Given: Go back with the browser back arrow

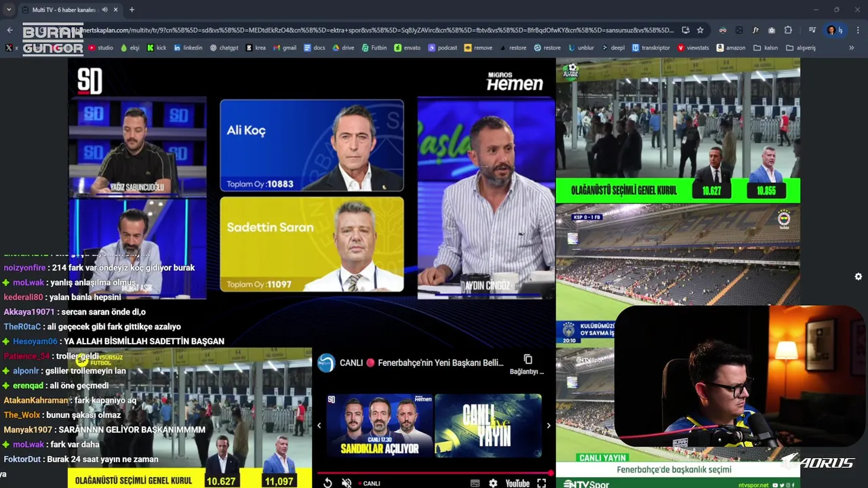Looking at the screenshot, I should [x=9, y=30].
